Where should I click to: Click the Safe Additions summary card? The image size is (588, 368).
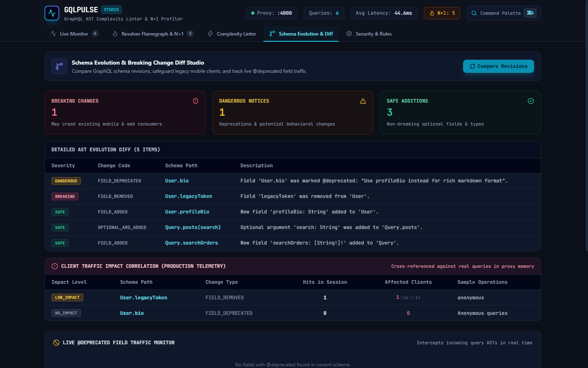click(x=460, y=112)
